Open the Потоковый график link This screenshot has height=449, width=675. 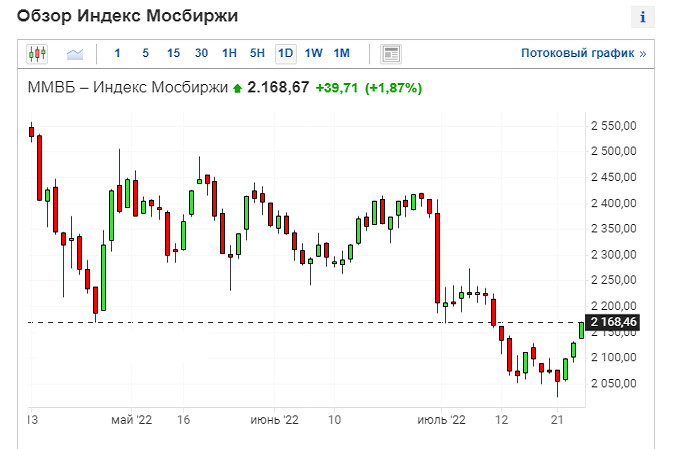pyautogui.click(x=583, y=53)
